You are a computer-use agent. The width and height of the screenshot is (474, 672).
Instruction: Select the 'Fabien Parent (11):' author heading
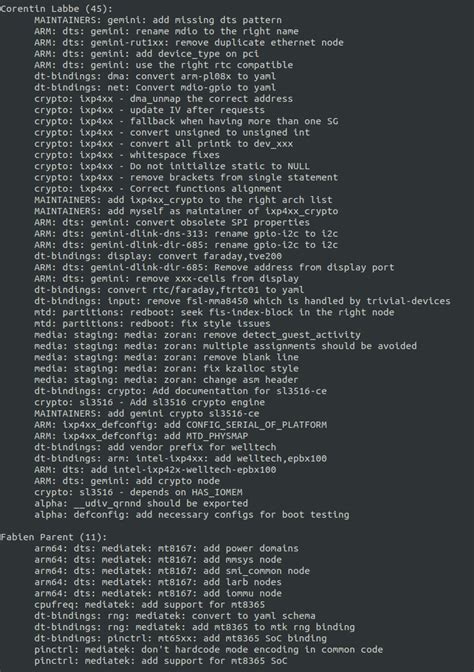pos(53,537)
